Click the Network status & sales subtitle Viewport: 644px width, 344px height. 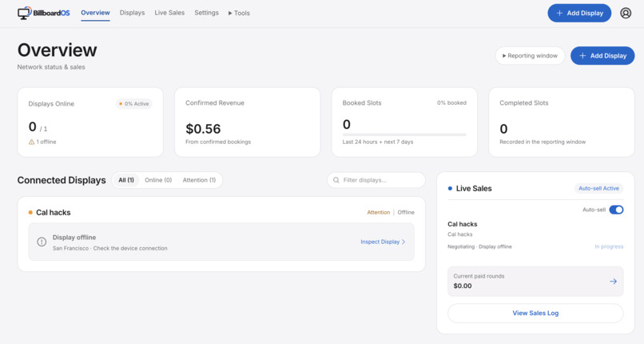(51, 67)
